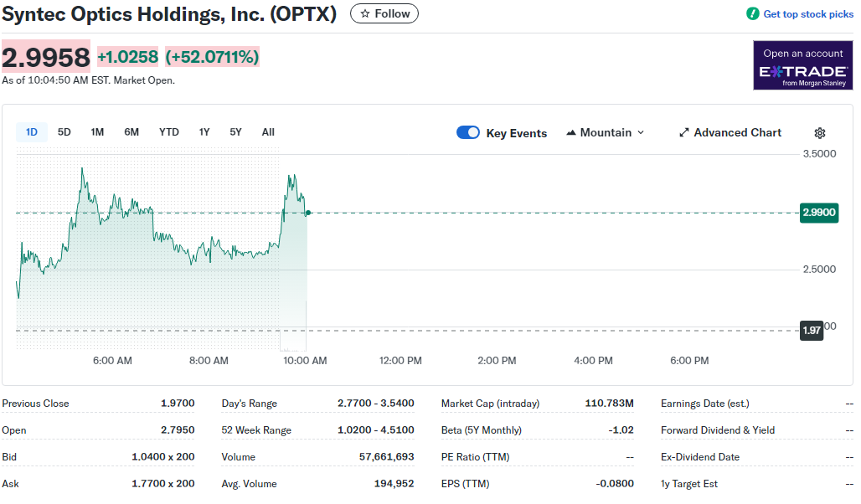Image resolution: width=861 pixels, height=504 pixels.
Task: Open chart settings via the gear icon
Action: 819,132
